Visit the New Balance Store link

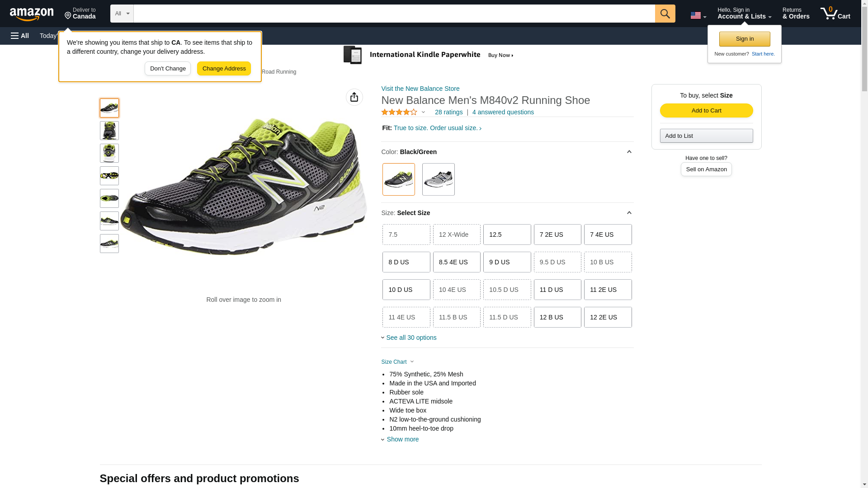420,89
